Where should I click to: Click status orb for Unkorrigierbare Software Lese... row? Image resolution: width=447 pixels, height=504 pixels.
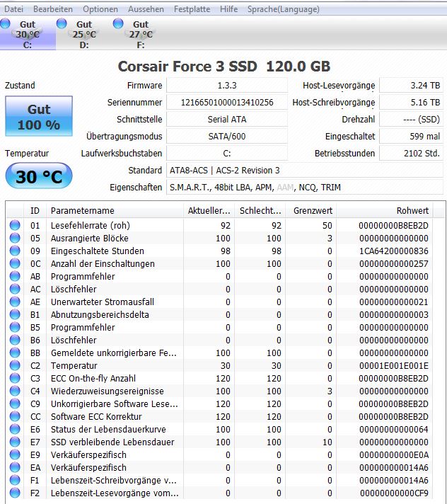tap(15, 403)
